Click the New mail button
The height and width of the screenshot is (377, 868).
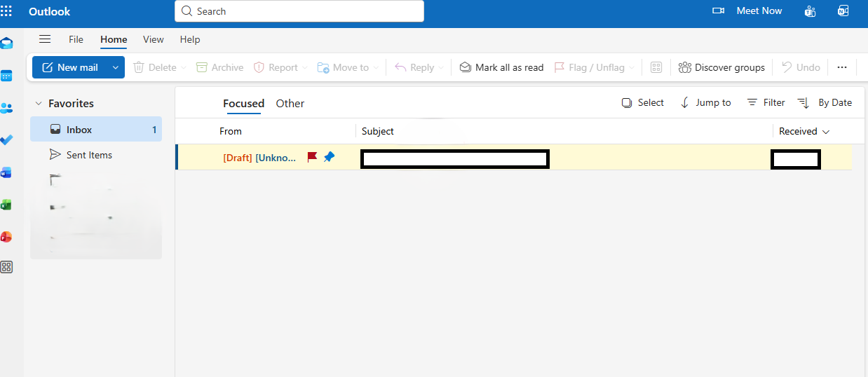(70, 67)
